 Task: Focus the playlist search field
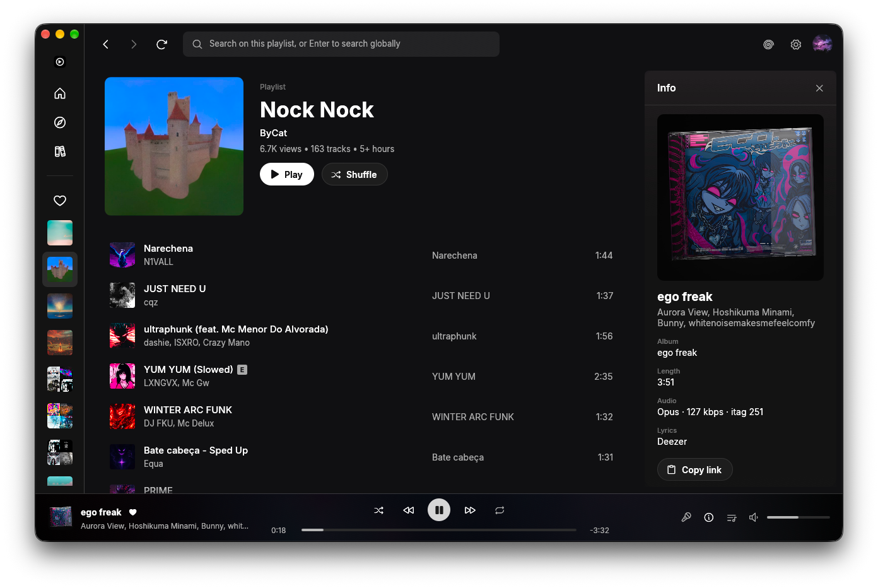341,44
